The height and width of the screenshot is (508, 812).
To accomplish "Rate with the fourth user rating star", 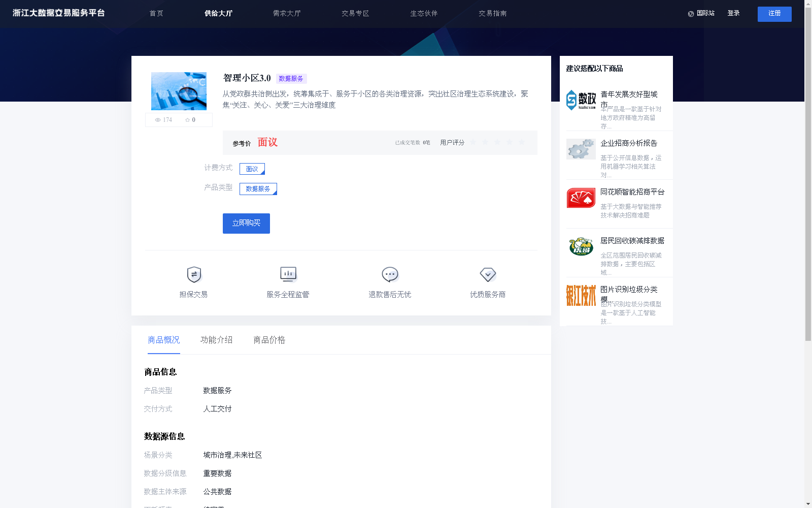I will 510,142.
